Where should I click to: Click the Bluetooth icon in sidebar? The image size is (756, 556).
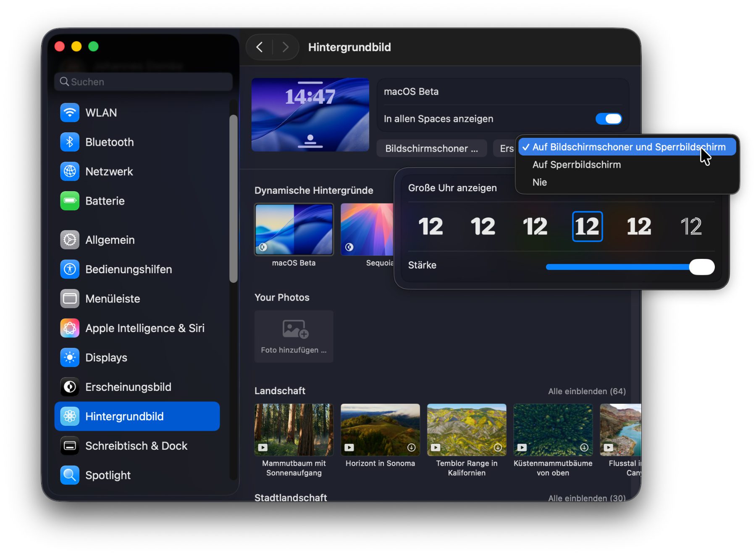(70, 142)
